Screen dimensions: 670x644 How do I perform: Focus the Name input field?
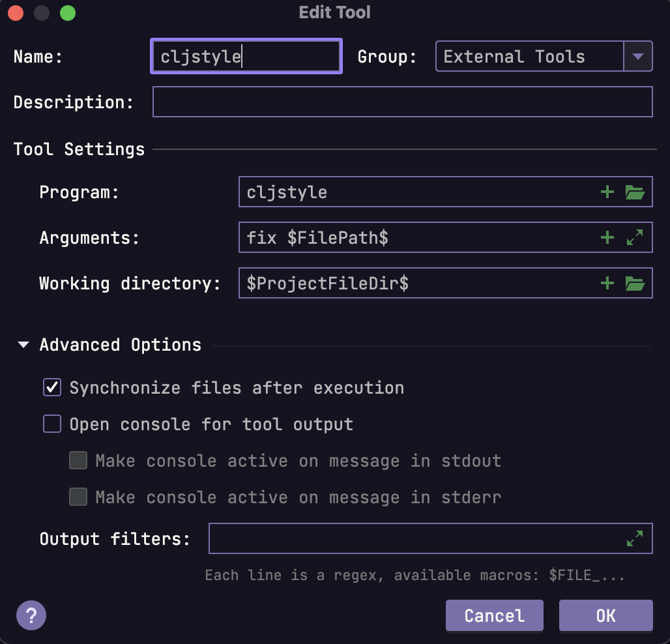246,57
